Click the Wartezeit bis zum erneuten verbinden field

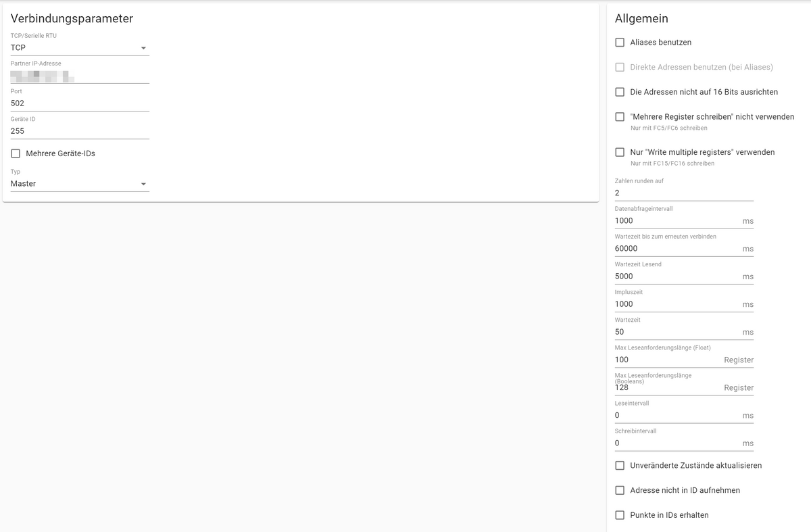(x=677, y=249)
